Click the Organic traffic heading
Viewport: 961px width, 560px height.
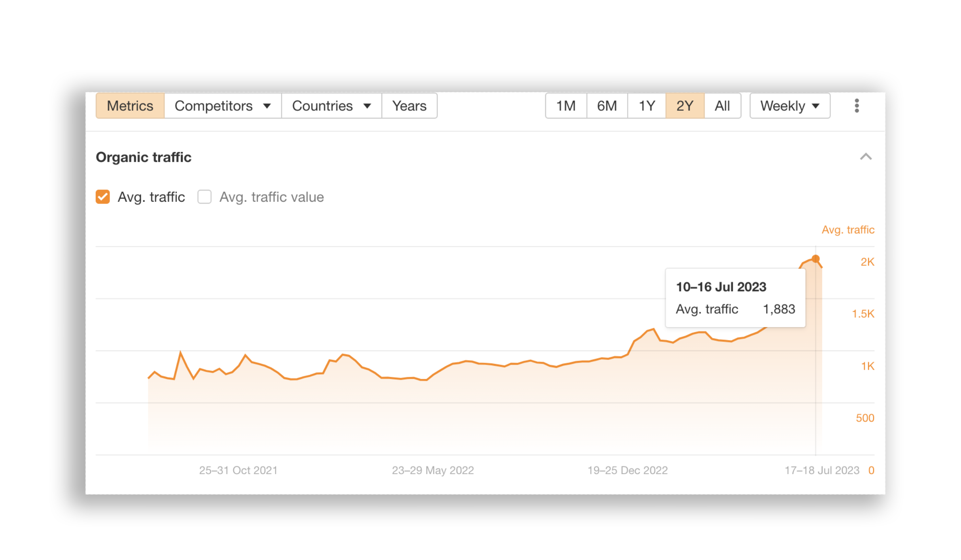144,157
